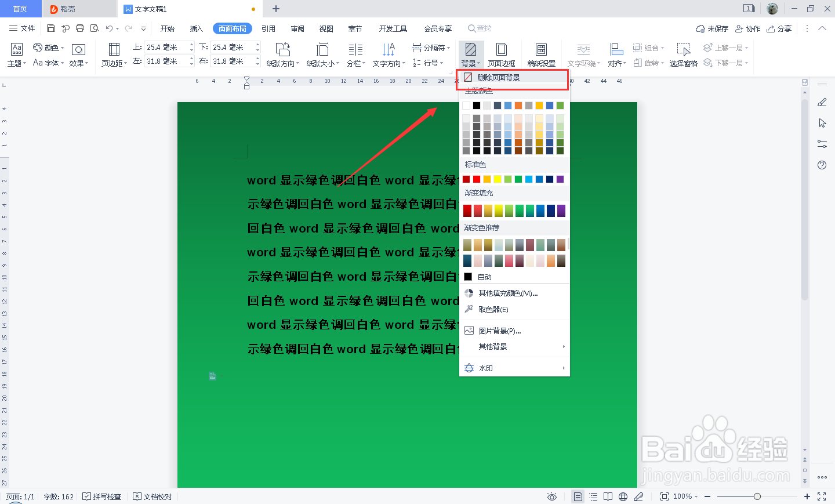Toggle eye protection mode in status bar
Image resolution: width=835 pixels, height=504 pixels.
[x=552, y=496]
